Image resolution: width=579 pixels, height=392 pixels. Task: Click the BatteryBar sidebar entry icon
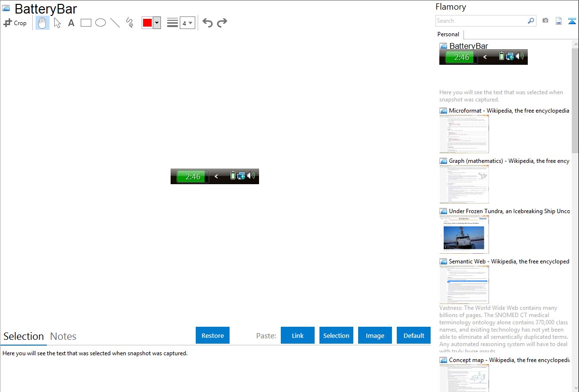[443, 46]
